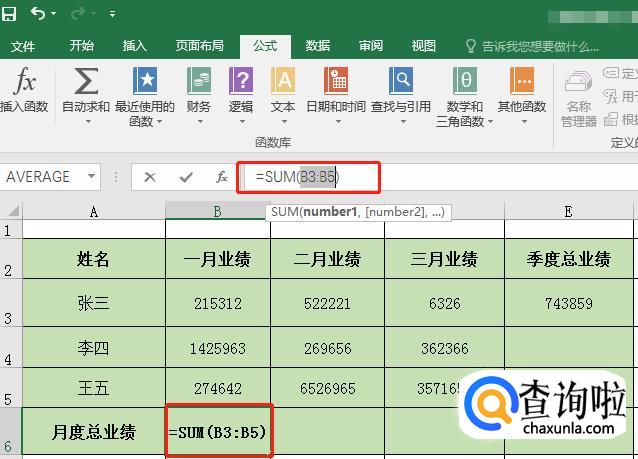
Task: Confirm the formula with the checkmark
Action: pos(186,177)
